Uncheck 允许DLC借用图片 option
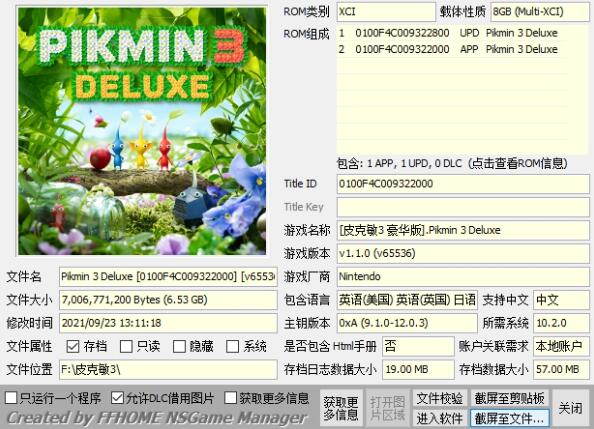The width and height of the screenshot is (594, 429). (117, 398)
